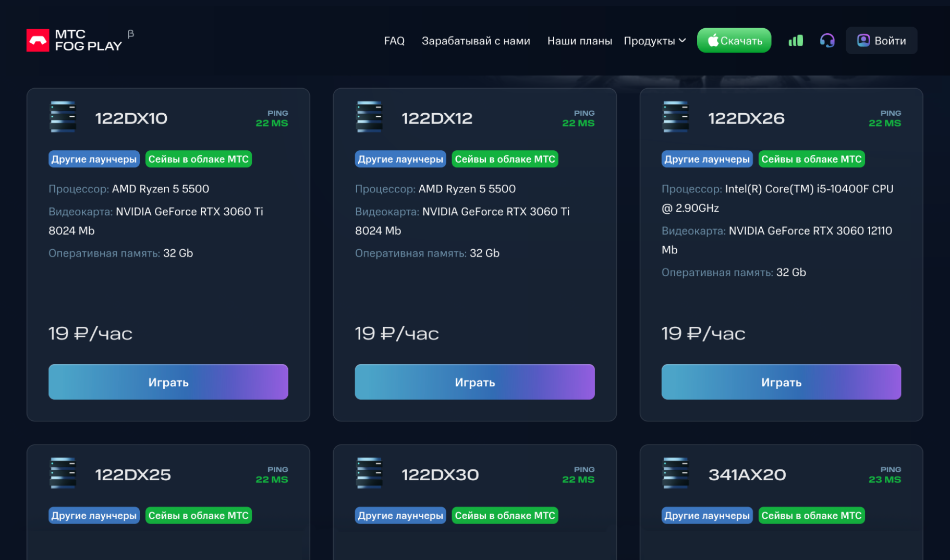The image size is (950, 560).
Task: Open the FAQ page
Action: point(394,41)
